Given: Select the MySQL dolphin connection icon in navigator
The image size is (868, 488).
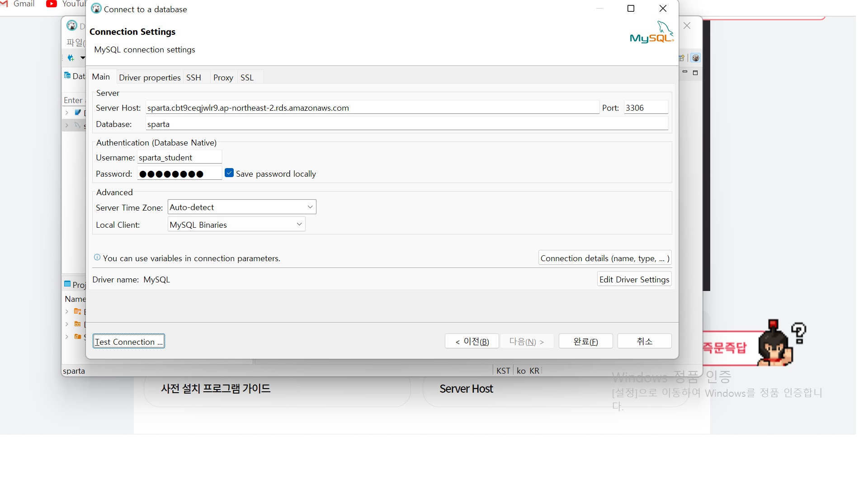Looking at the screenshot, I should 78,125.
